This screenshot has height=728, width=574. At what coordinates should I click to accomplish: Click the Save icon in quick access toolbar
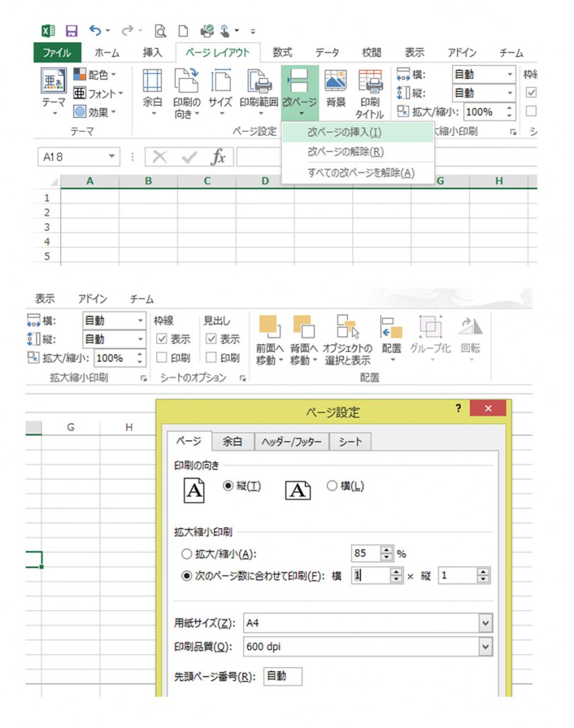(71, 31)
